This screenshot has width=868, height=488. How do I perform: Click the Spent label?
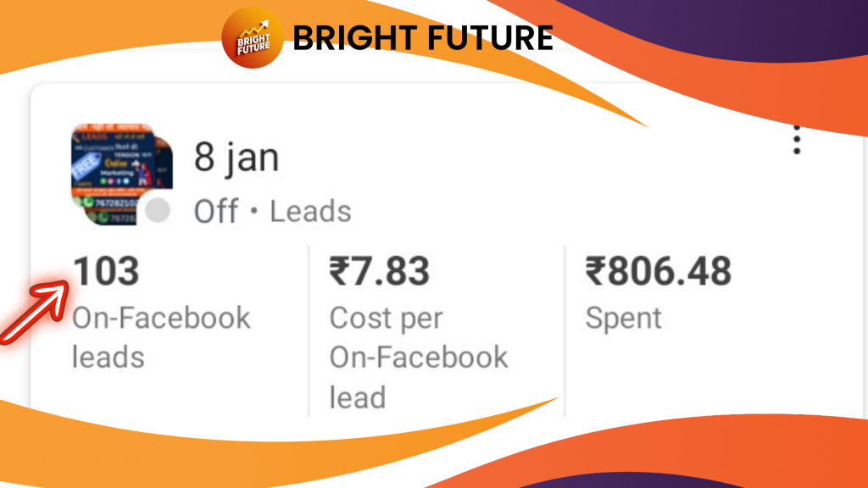[x=623, y=319]
